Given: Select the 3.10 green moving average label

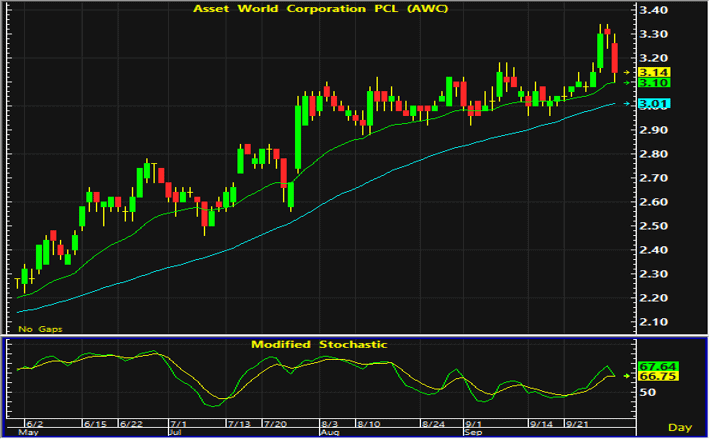Looking at the screenshot, I should tap(654, 83).
